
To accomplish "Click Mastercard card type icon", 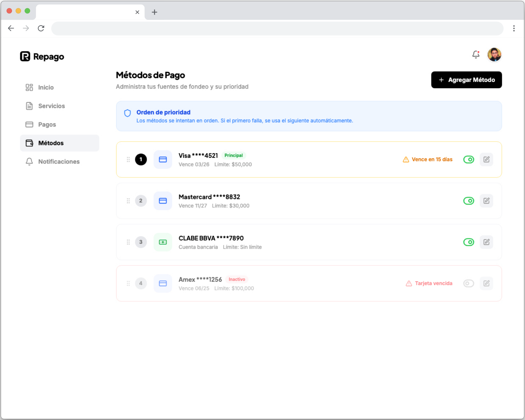I will click(163, 201).
